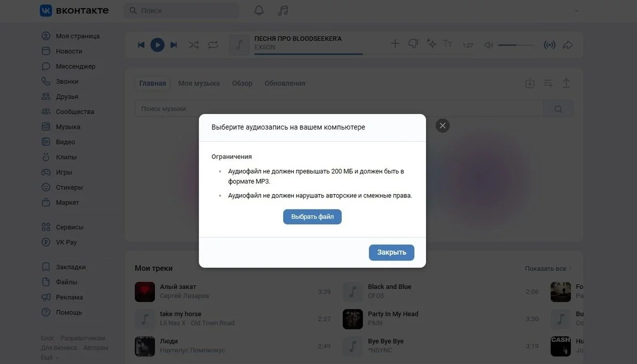The image size is (637, 364).
Task: Open Закладки in sidebar
Action: [x=64, y=267]
